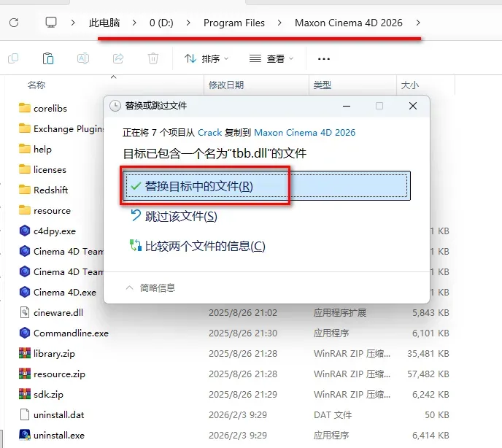This screenshot has width=502, height=448.
Task: Choose 跳过该文件(S) option
Action: 174,216
